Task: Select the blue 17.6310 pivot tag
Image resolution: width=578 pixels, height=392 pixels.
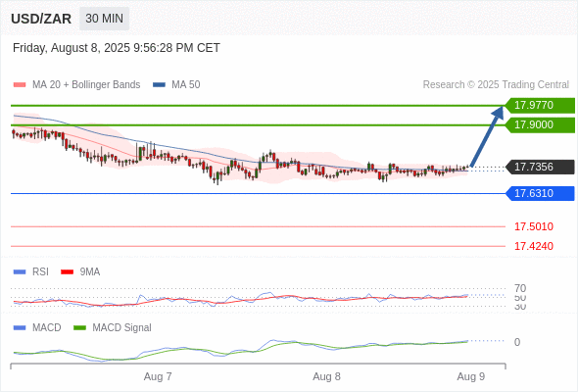Action: (540, 193)
